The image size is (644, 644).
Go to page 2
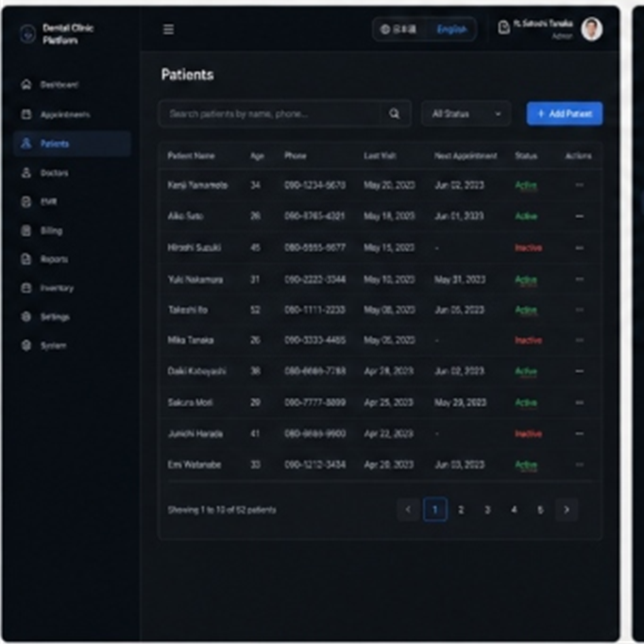(x=461, y=510)
